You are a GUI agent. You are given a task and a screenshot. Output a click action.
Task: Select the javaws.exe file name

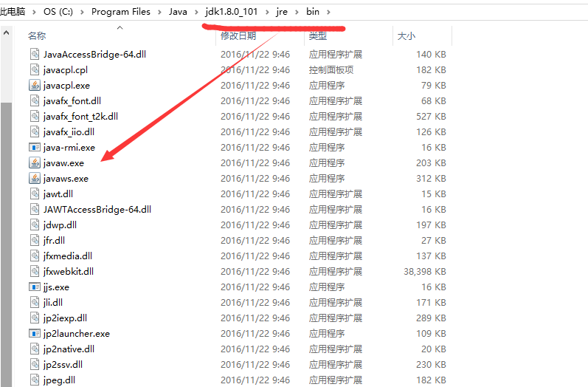(x=66, y=178)
